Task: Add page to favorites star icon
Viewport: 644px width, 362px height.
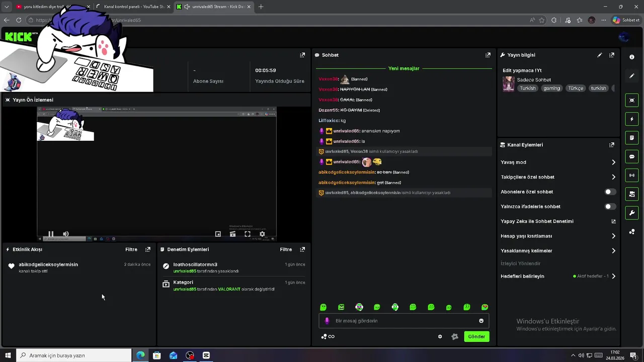Action: pos(542,20)
